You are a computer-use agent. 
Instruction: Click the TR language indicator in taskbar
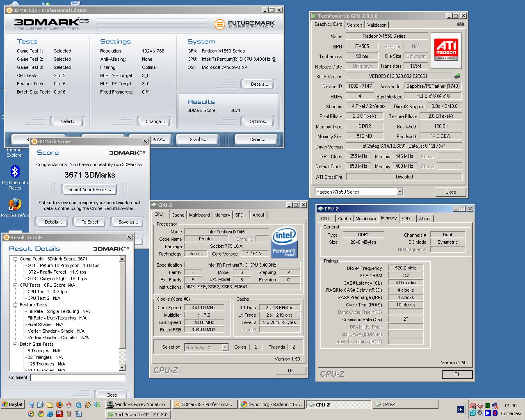coord(461,409)
